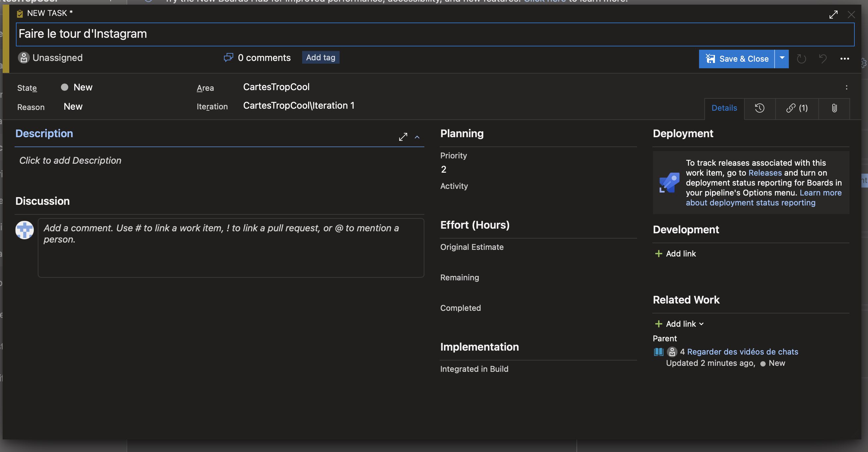Viewport: 868px width, 452px height.
Task: Open the header vertical dots menu
Action: pos(846,87)
